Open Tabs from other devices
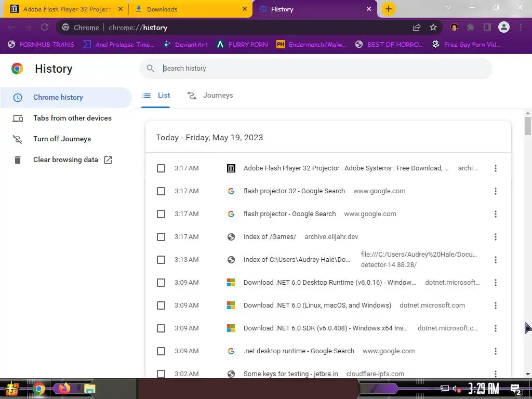Screen dimensions: 532x399 point(66,118)
